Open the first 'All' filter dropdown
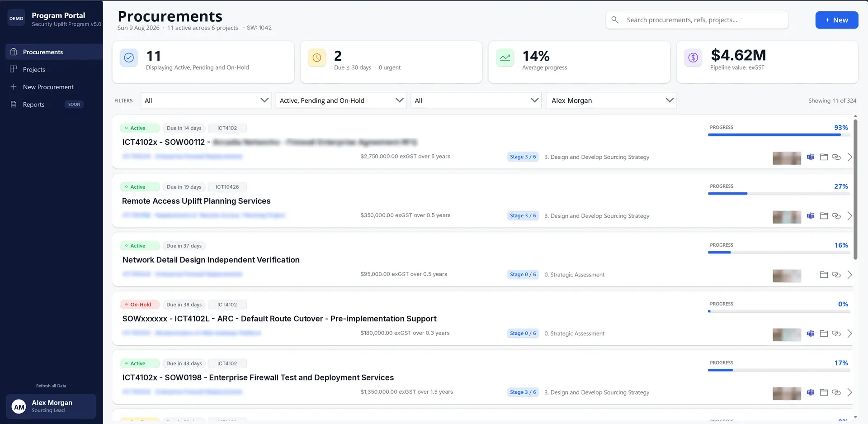Screen dimensions: 868x424 (x=206, y=100)
